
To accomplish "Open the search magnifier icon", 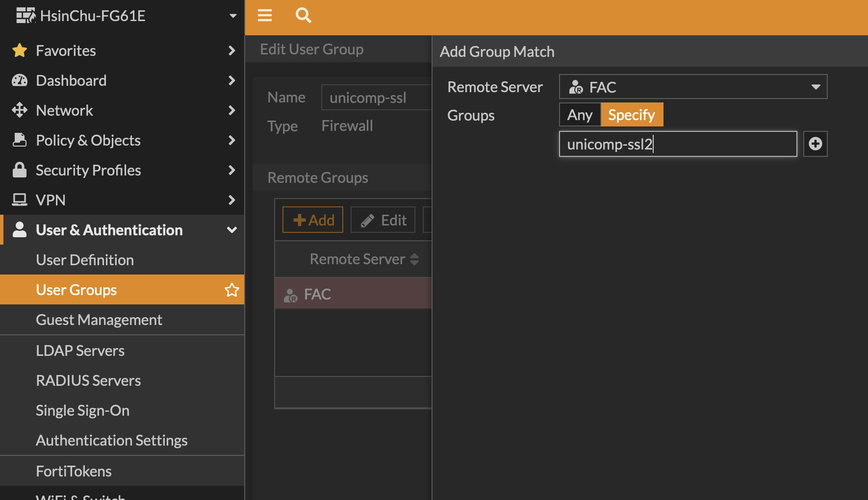I will (x=304, y=16).
